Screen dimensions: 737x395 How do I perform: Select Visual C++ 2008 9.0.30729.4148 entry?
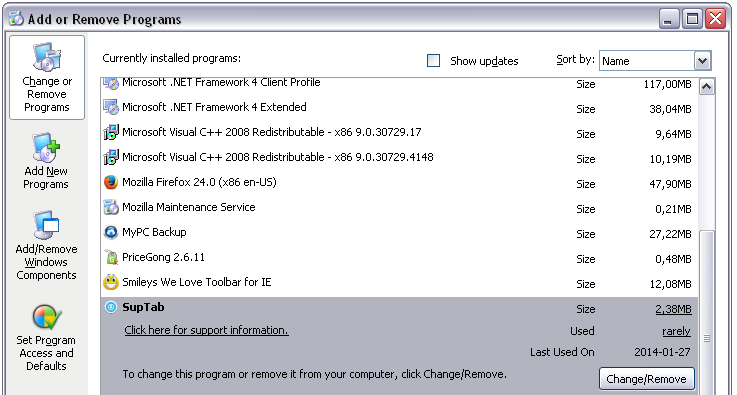pyautogui.click(x=400, y=158)
